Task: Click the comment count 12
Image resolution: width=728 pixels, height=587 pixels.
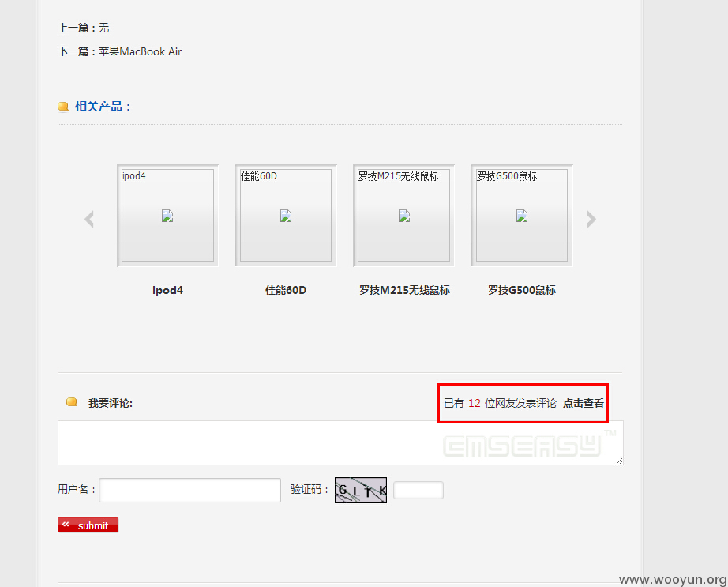Action: (474, 403)
